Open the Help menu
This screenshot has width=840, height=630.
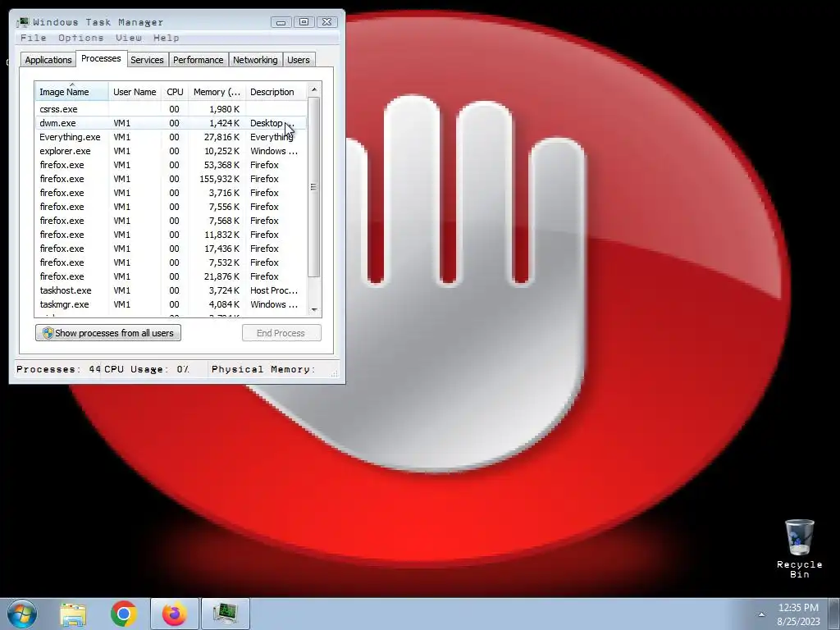pyautogui.click(x=166, y=38)
